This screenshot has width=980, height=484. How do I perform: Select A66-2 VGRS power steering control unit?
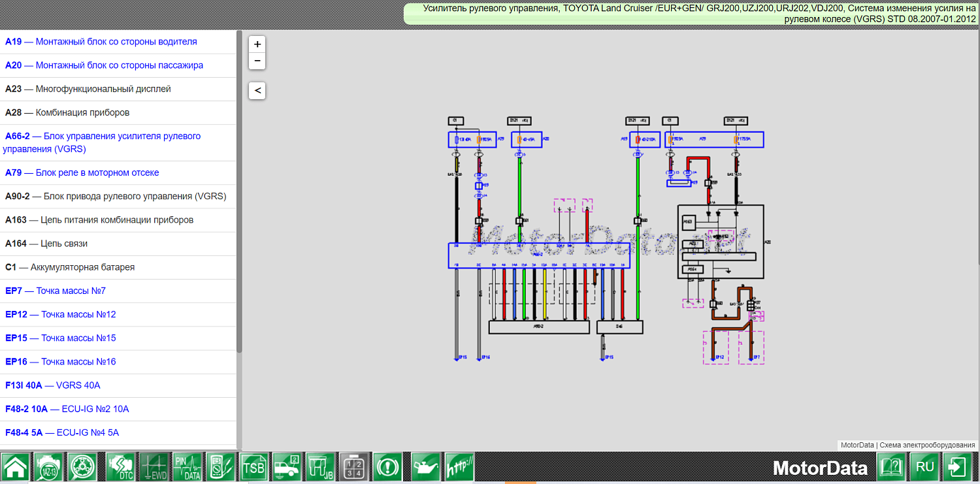pyautogui.click(x=103, y=142)
